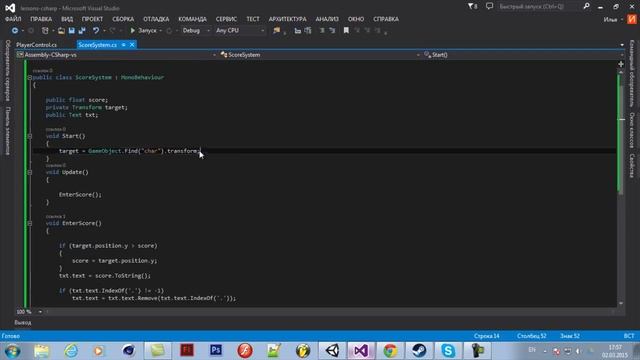Screen dimensions: 640x360
Task: Select the ScoreSystem.cs tab
Action: [x=98, y=45]
